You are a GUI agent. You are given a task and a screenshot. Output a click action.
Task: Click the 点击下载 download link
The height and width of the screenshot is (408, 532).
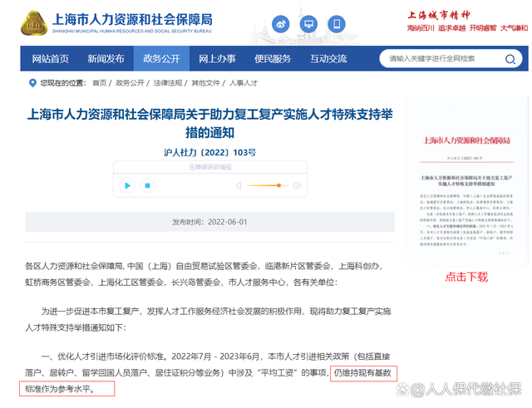tap(466, 277)
